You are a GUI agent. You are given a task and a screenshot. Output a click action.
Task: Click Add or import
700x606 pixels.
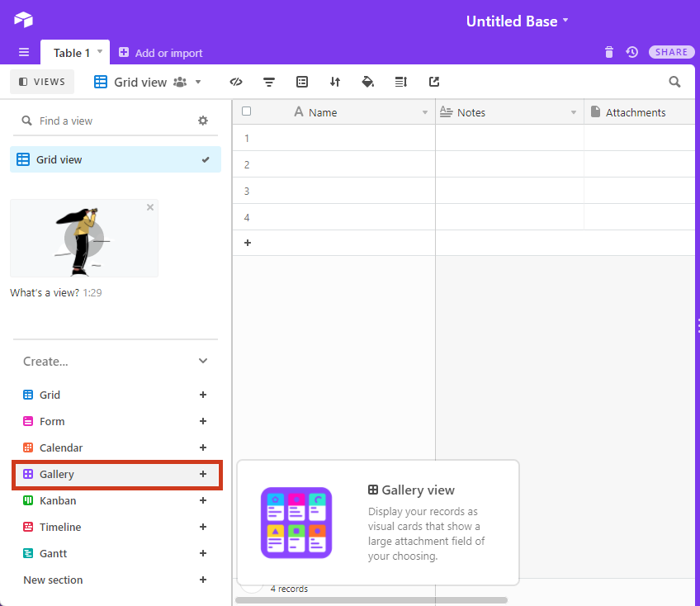pos(161,53)
